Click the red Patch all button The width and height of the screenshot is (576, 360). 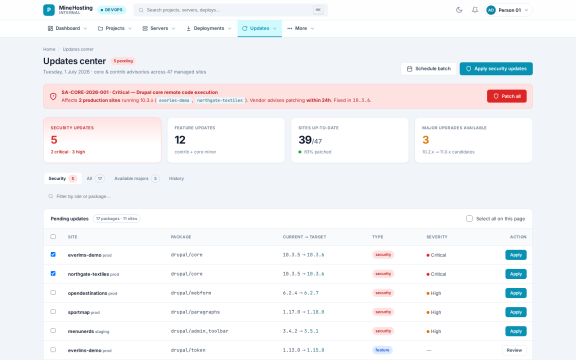(507, 96)
